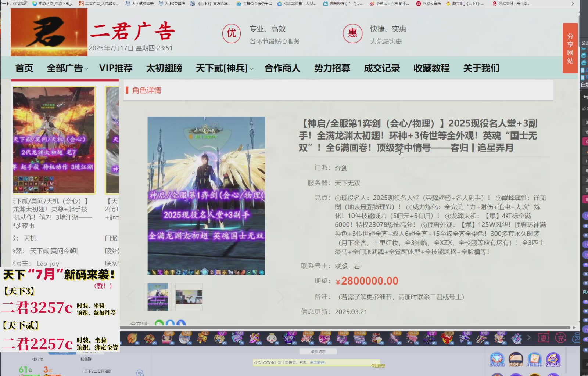Open 网易支付 bookmark
Screen dimensions: 588x376
coord(512,3)
